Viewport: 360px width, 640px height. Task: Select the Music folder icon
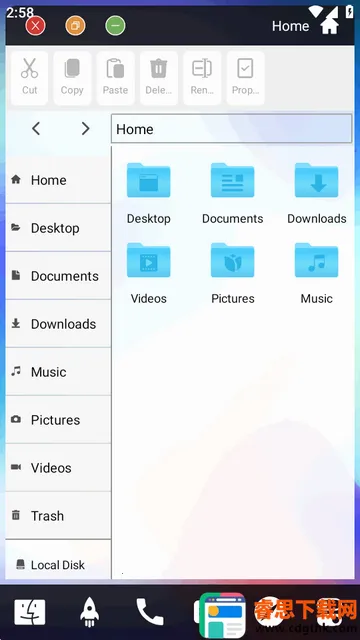point(317,260)
